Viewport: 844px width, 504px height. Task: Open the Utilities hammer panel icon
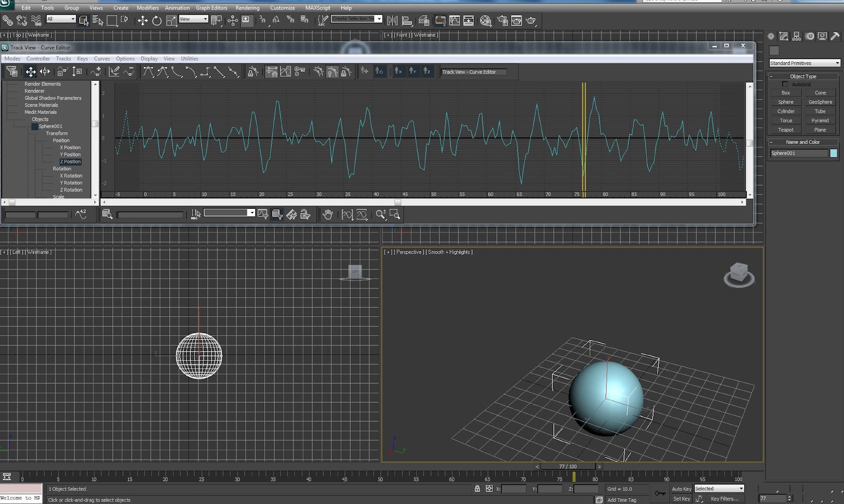coord(835,36)
